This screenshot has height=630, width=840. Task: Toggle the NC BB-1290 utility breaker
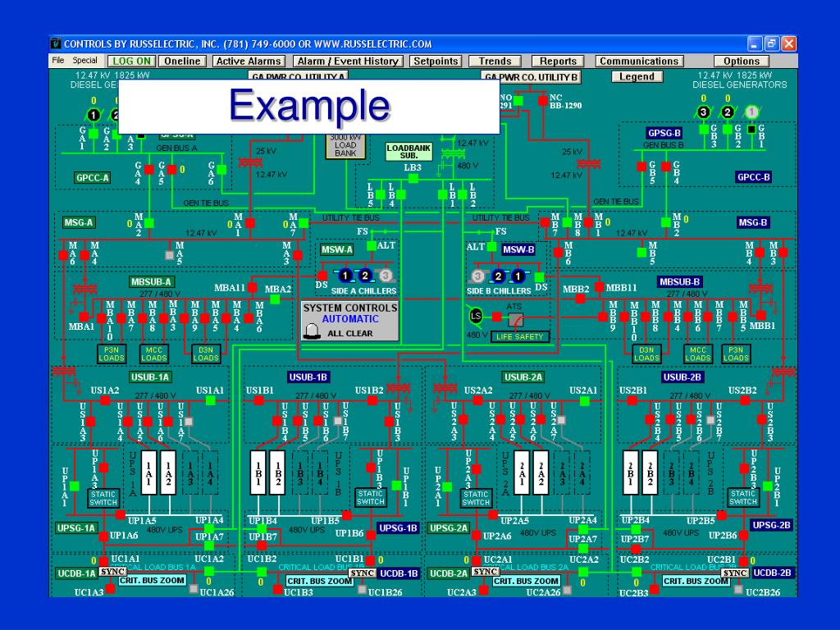click(543, 100)
